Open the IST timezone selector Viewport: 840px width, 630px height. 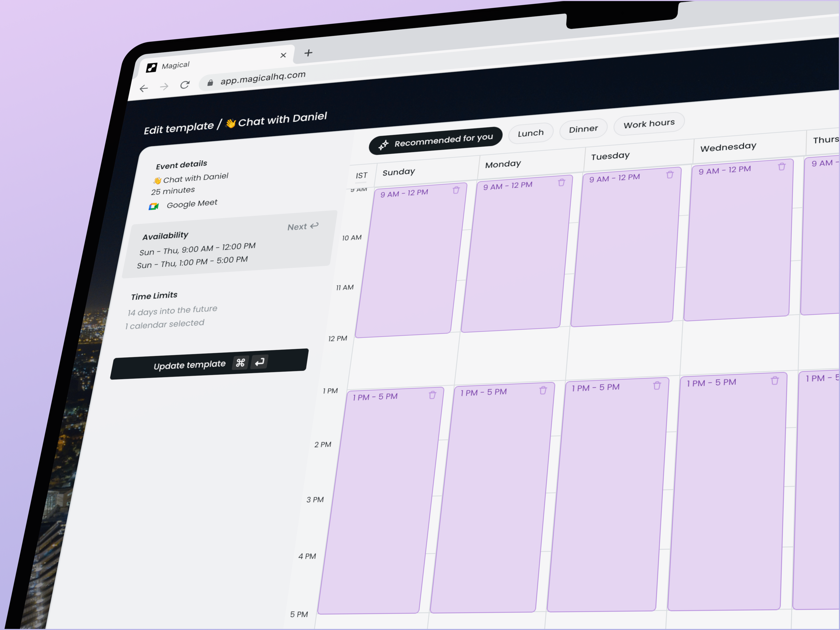pos(362,175)
